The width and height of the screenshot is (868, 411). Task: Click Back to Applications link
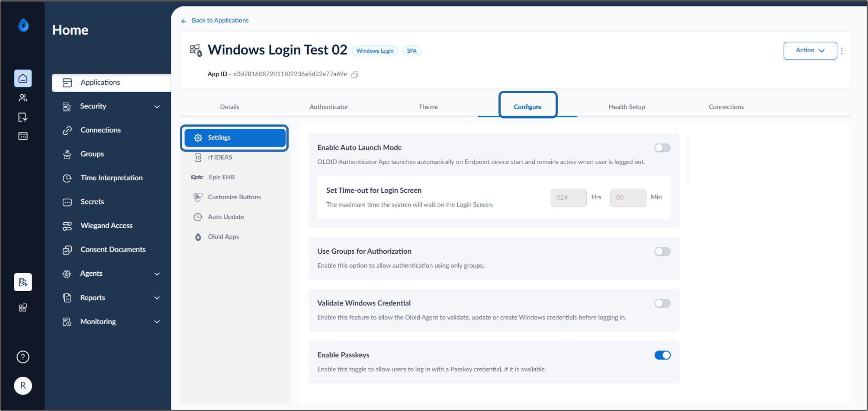pos(220,20)
